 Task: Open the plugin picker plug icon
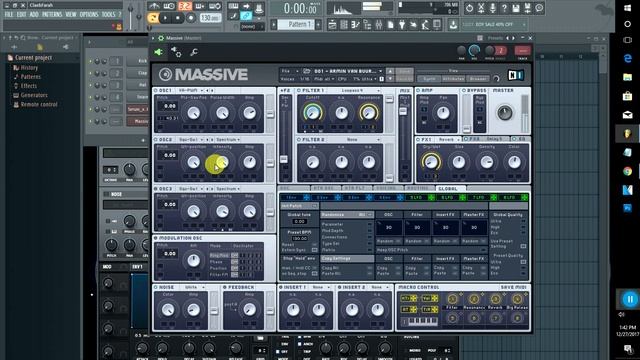point(402,25)
